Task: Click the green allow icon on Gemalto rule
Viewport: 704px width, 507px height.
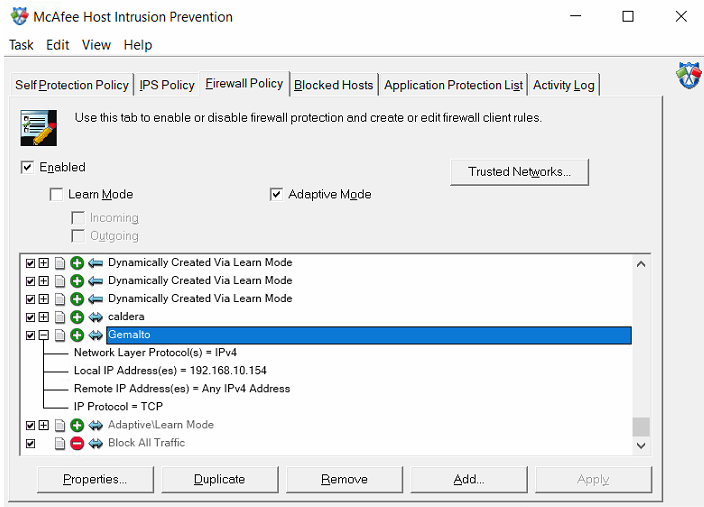Action: click(x=77, y=335)
